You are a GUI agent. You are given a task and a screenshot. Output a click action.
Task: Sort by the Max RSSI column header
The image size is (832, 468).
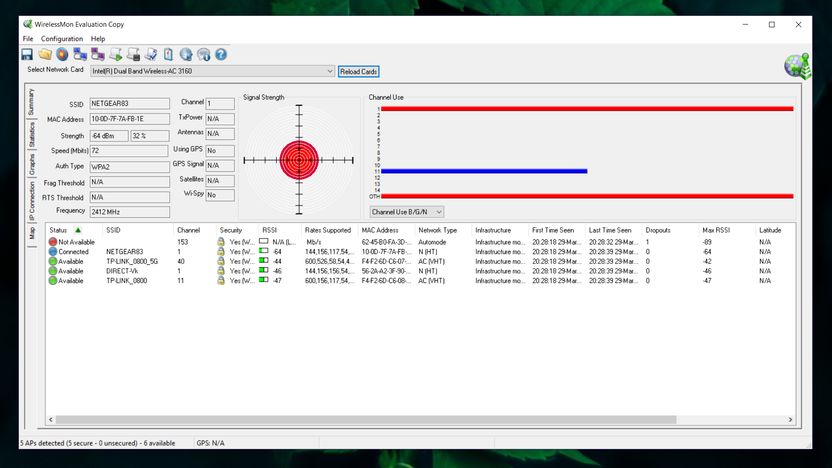coord(716,230)
